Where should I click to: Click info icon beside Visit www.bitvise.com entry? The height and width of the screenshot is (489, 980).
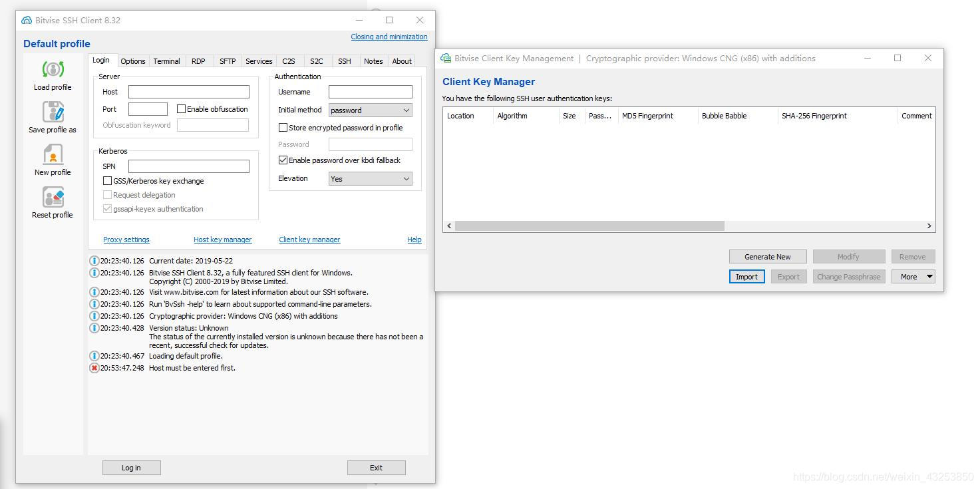point(94,292)
